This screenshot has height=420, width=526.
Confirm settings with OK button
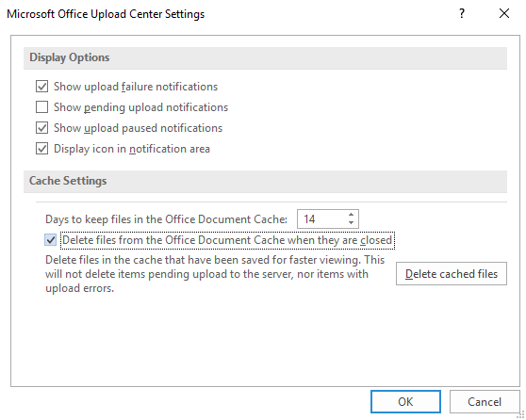(x=405, y=401)
